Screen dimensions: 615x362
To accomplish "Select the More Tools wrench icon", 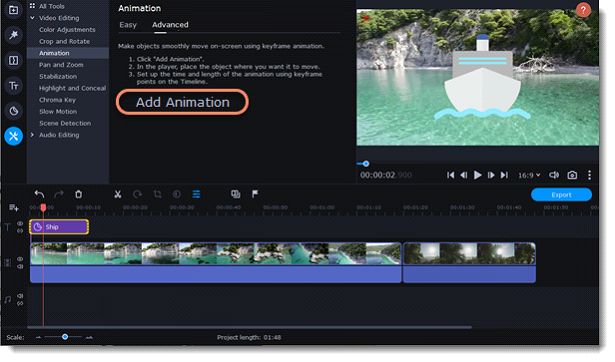I will pos(13,136).
